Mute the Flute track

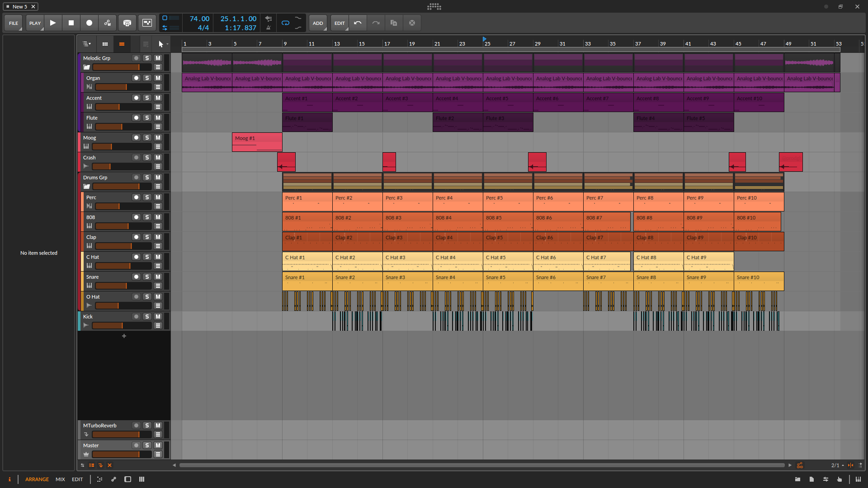pyautogui.click(x=158, y=117)
